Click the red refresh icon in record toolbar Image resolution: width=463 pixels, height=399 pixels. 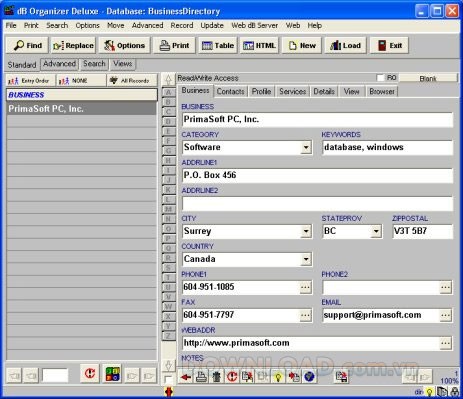(232, 377)
